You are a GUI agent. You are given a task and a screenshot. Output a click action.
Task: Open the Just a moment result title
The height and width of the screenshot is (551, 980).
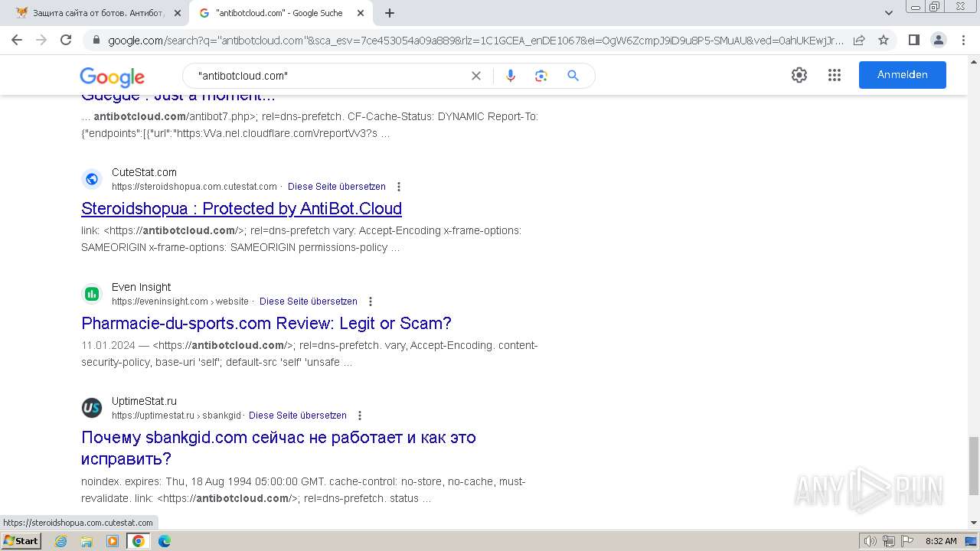[178, 96]
